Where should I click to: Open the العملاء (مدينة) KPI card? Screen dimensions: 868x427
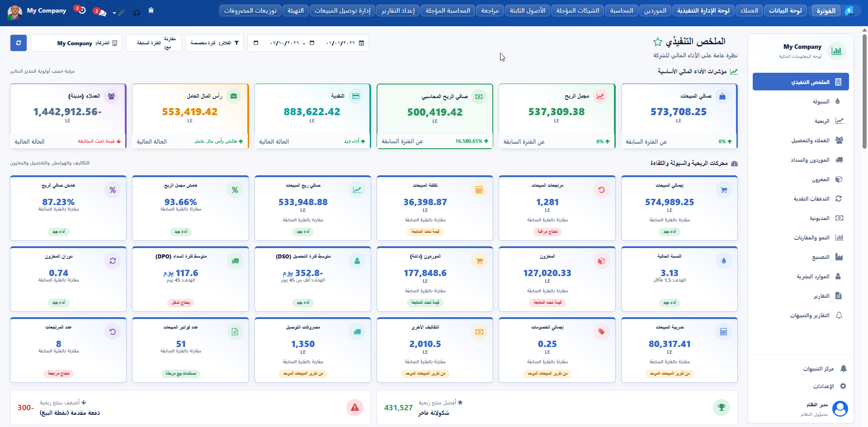(68, 116)
